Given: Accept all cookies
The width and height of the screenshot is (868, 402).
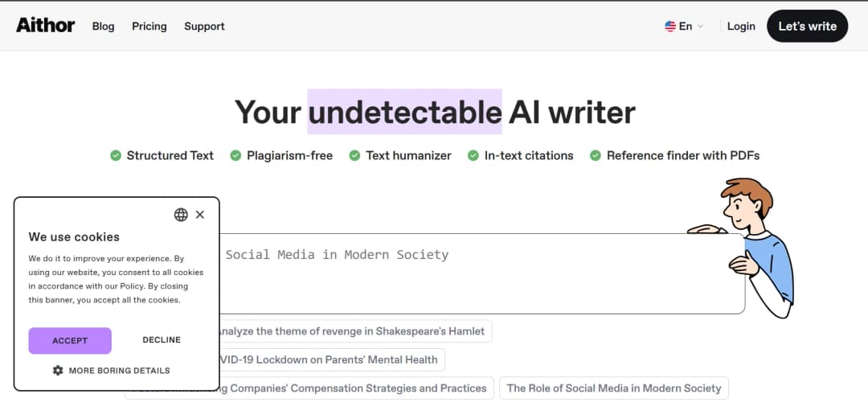Looking at the screenshot, I should 70,340.
